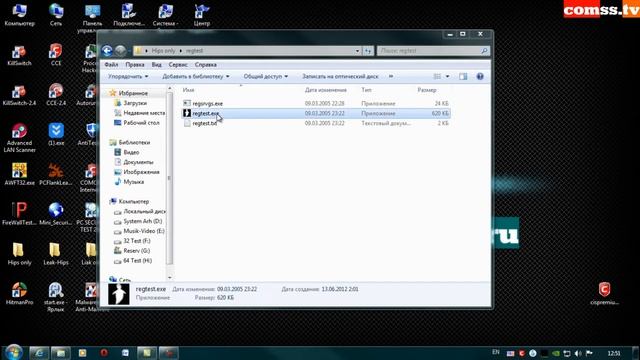Open Internet Explorer from the taskbar

pyautogui.click(x=39, y=353)
